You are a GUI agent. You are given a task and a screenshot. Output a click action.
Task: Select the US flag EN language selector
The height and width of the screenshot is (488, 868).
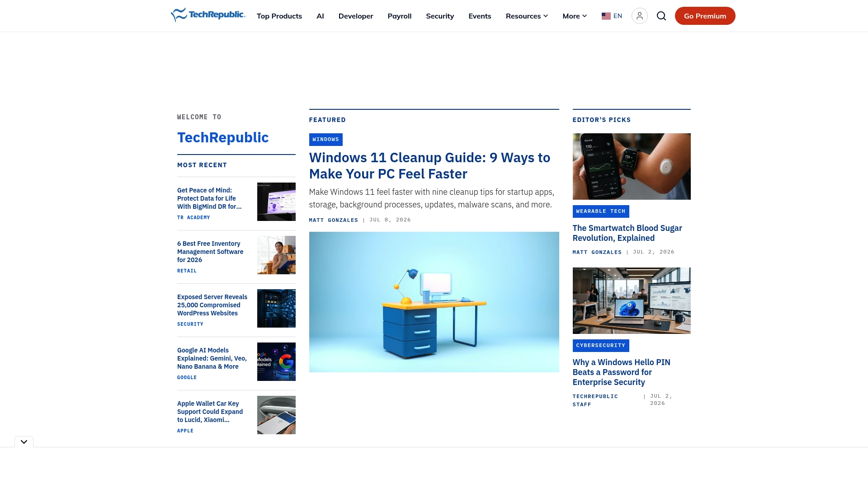tap(612, 16)
